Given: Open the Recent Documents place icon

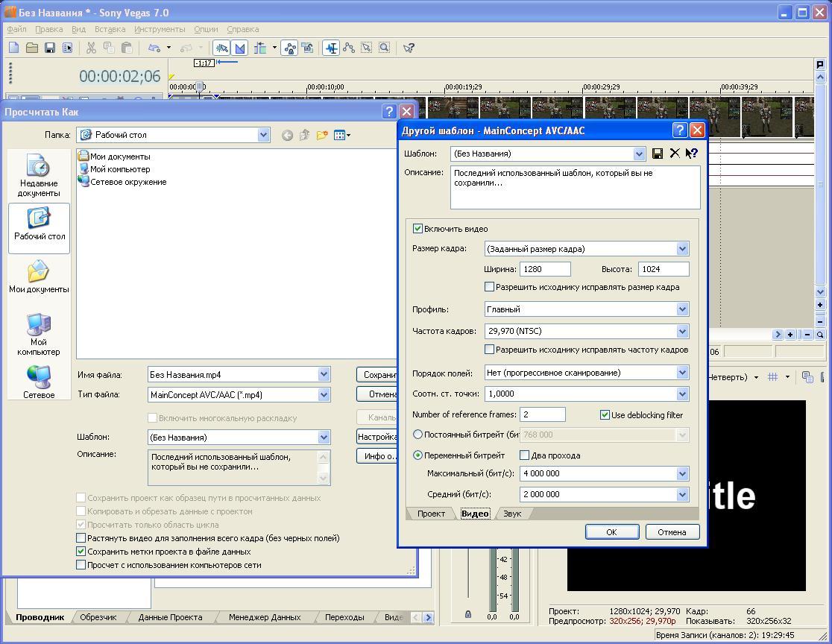Looking at the screenshot, I should click(x=39, y=175).
